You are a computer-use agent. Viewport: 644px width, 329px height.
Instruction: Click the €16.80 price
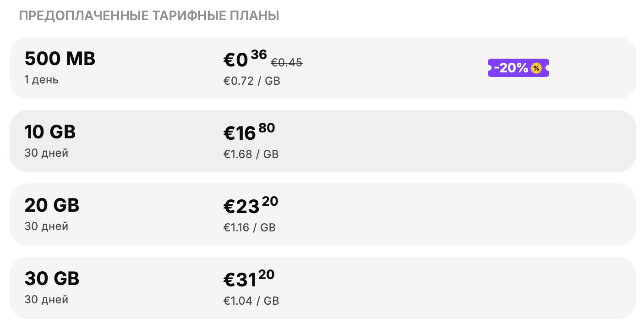pos(249,132)
